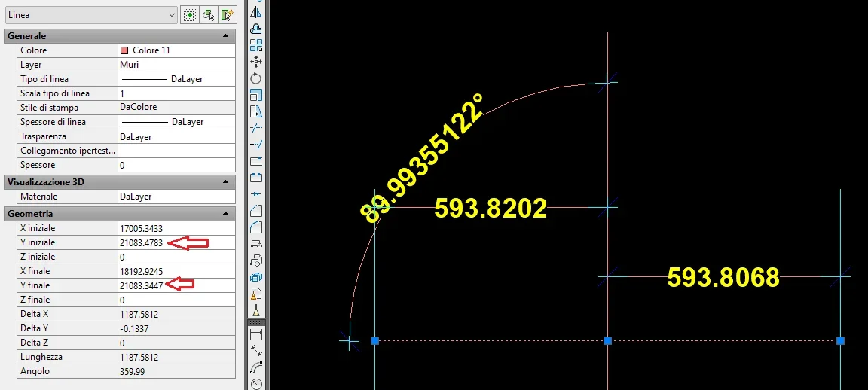Click the middle blue grip of selected line
Image resolution: width=868 pixels, height=390 pixels.
coord(607,341)
